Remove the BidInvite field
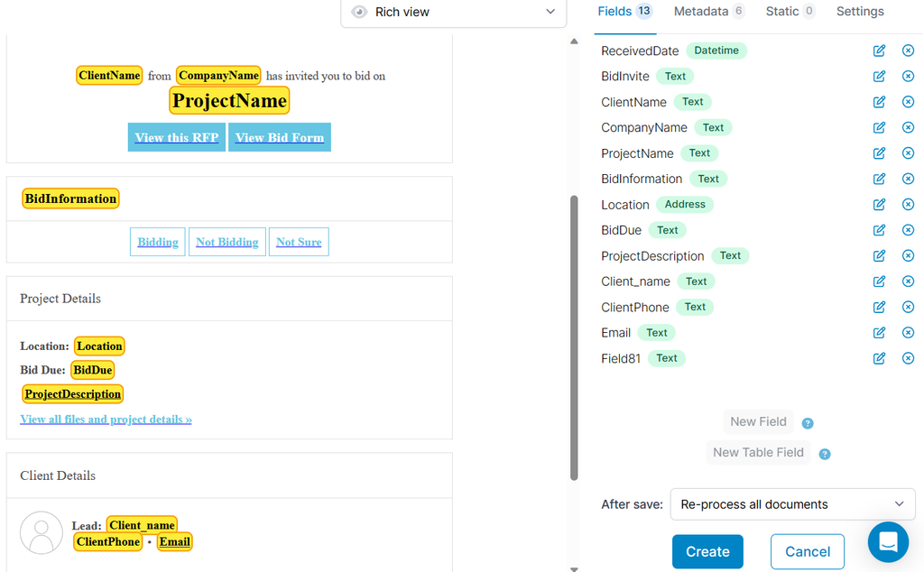This screenshot has width=924, height=572. (x=908, y=76)
